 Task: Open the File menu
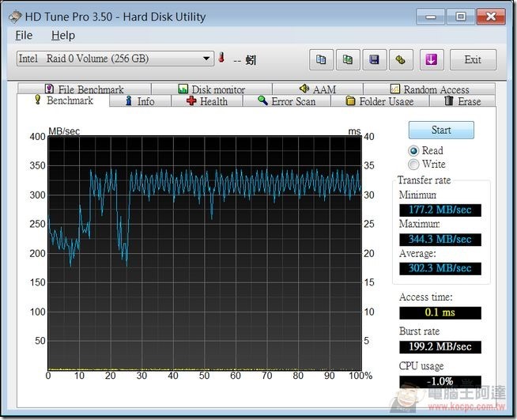coord(24,36)
